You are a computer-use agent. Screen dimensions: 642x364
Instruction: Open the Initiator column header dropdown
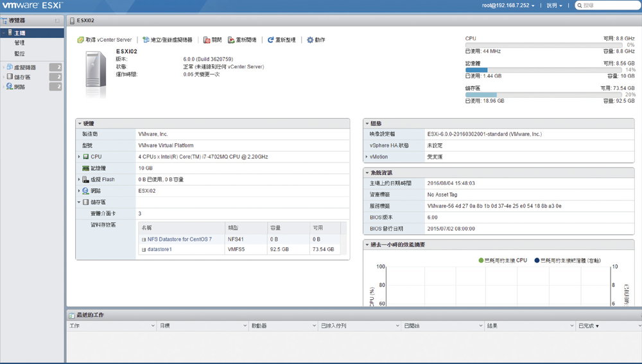click(x=314, y=326)
